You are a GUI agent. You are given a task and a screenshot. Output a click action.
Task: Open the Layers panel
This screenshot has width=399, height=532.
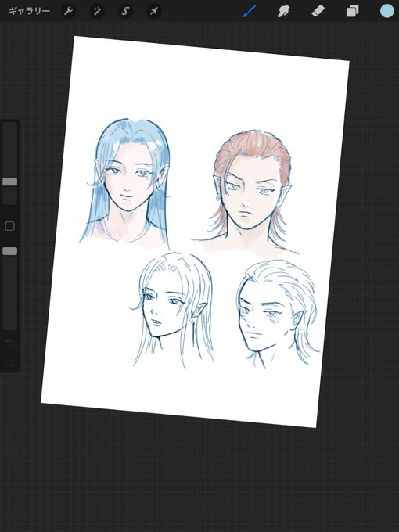tap(353, 11)
